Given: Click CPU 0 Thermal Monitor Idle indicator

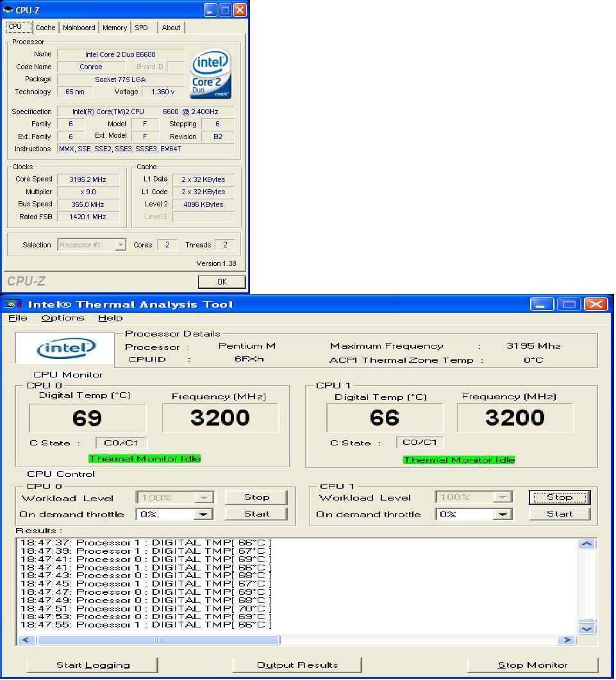Looking at the screenshot, I should pyautogui.click(x=144, y=459).
